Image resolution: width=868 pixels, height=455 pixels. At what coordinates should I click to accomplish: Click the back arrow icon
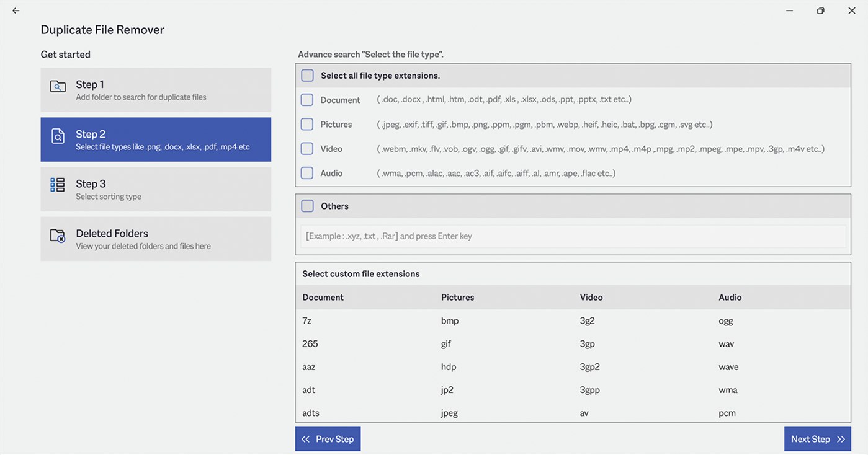16,11
